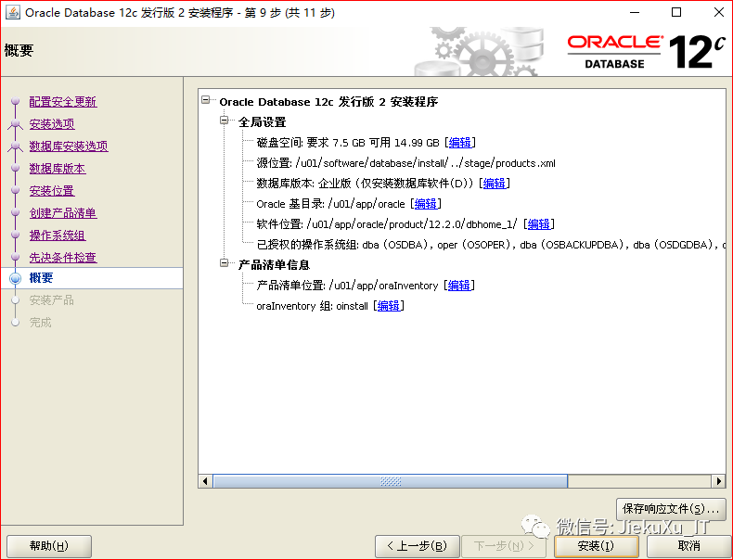Click the branching bullet beside 数据库安装选项
The height and width of the screenshot is (560, 733).
16,146
